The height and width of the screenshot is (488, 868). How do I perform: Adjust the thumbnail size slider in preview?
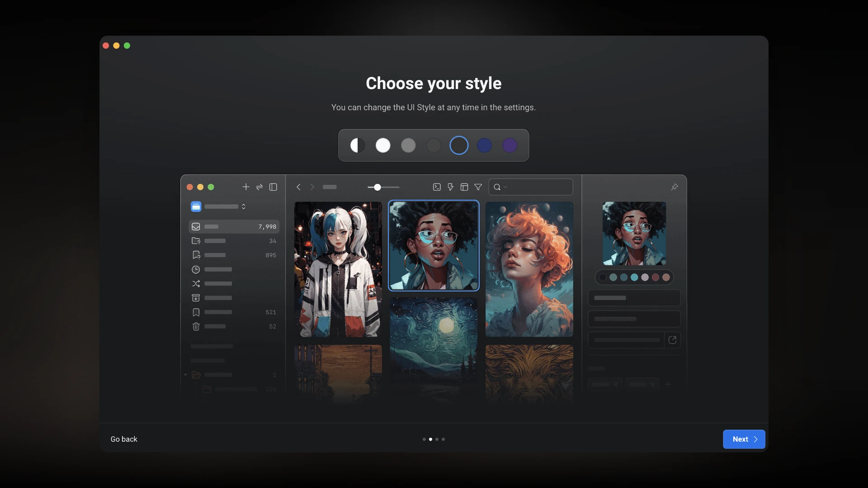[x=383, y=187]
